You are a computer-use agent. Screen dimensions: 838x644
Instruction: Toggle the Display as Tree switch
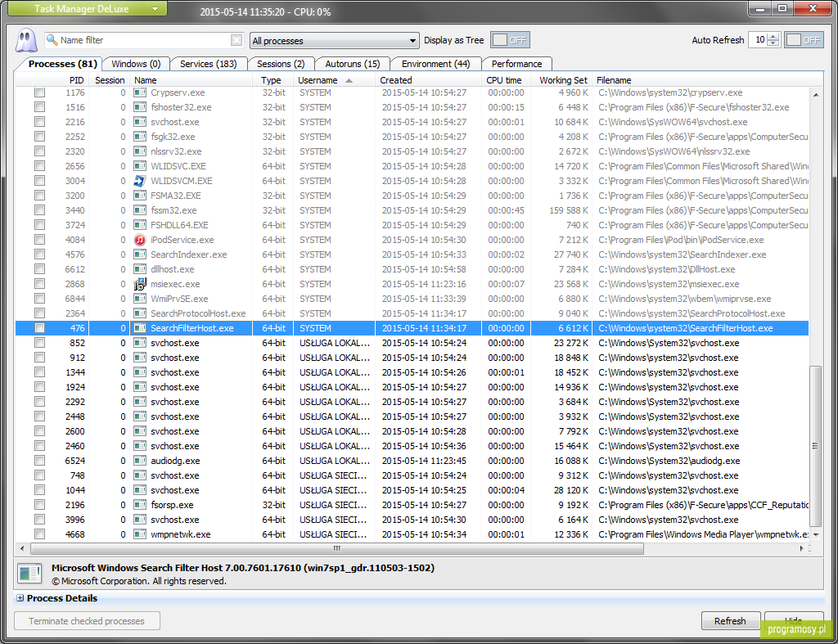510,40
